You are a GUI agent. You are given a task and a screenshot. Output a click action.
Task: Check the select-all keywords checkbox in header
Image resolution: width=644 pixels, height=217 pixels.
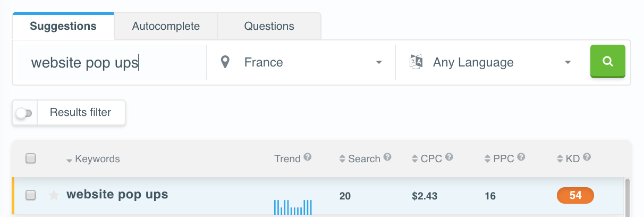(x=31, y=158)
